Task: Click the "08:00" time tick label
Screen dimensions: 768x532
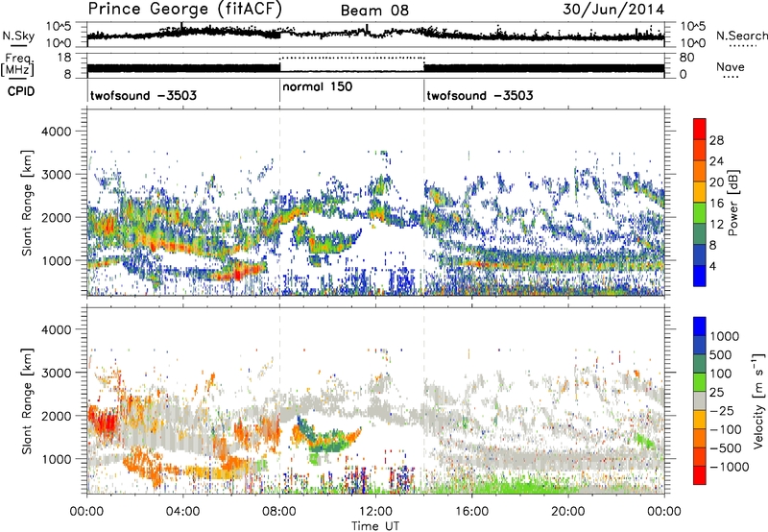Action: (x=279, y=512)
